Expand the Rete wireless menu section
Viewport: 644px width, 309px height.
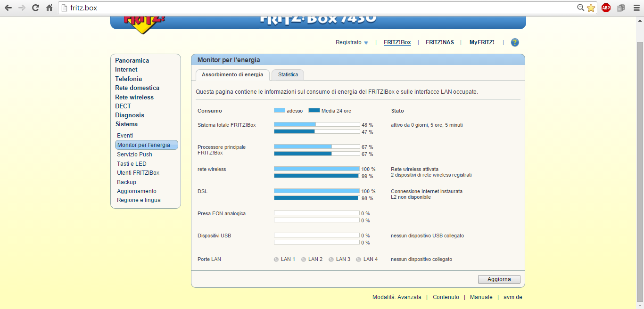click(x=134, y=97)
